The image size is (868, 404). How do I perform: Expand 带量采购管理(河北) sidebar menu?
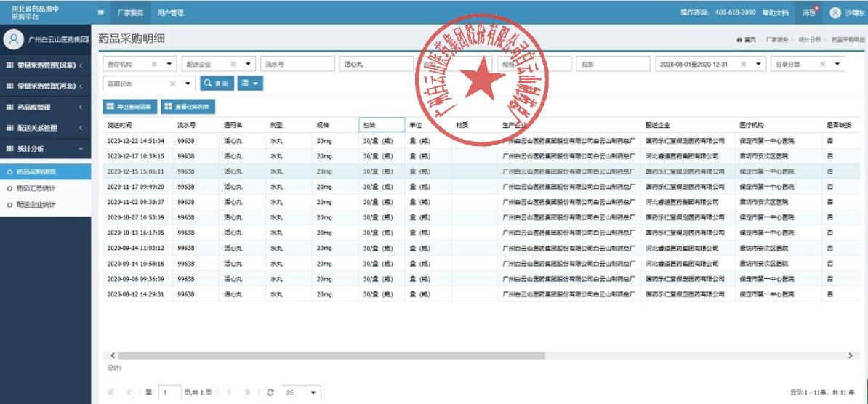point(45,86)
